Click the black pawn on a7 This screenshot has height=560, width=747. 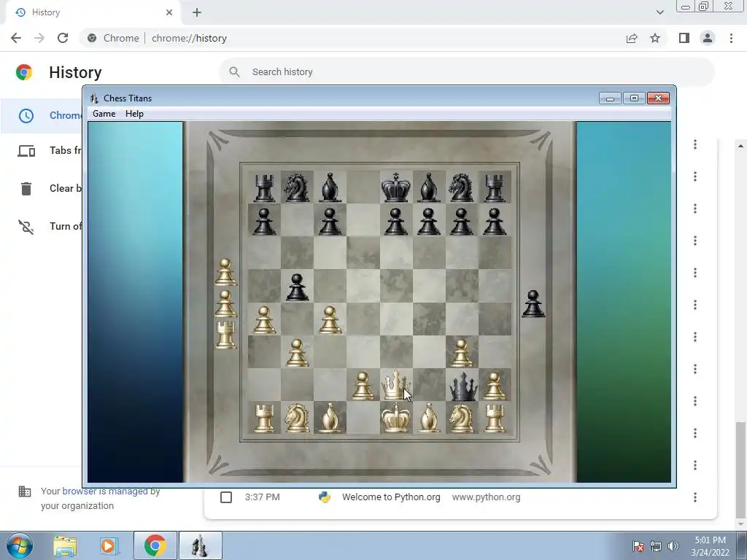click(x=264, y=222)
